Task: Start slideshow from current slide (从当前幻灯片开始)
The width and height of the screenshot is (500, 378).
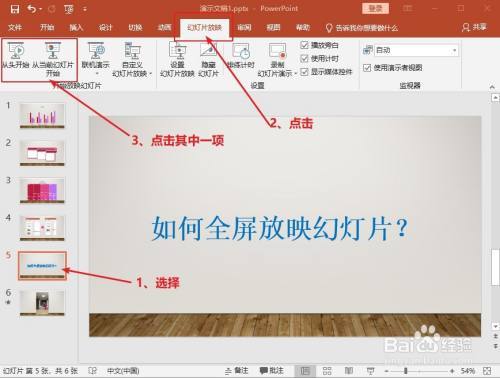Action: click(x=53, y=59)
